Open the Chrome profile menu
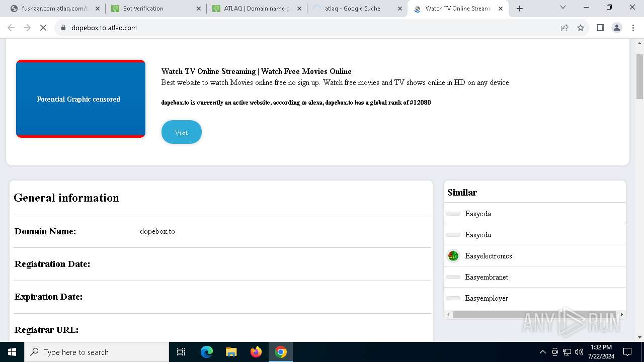The height and width of the screenshot is (362, 644). point(617,28)
